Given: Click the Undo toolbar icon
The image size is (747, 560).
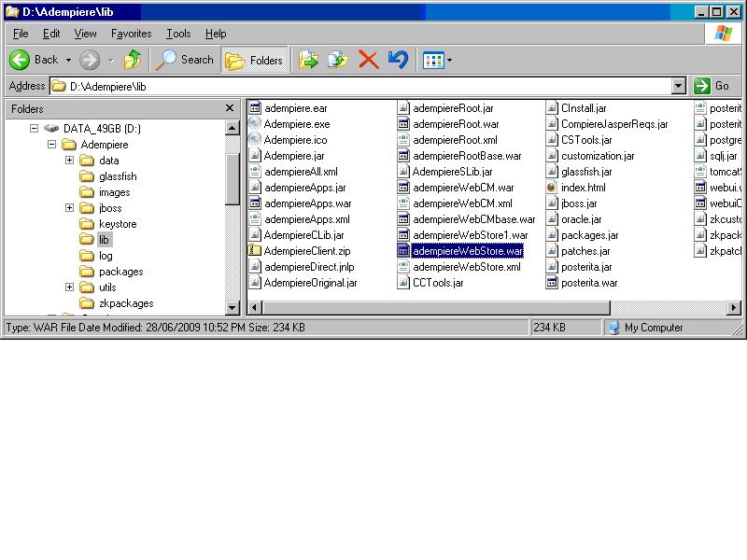Looking at the screenshot, I should click(x=398, y=60).
